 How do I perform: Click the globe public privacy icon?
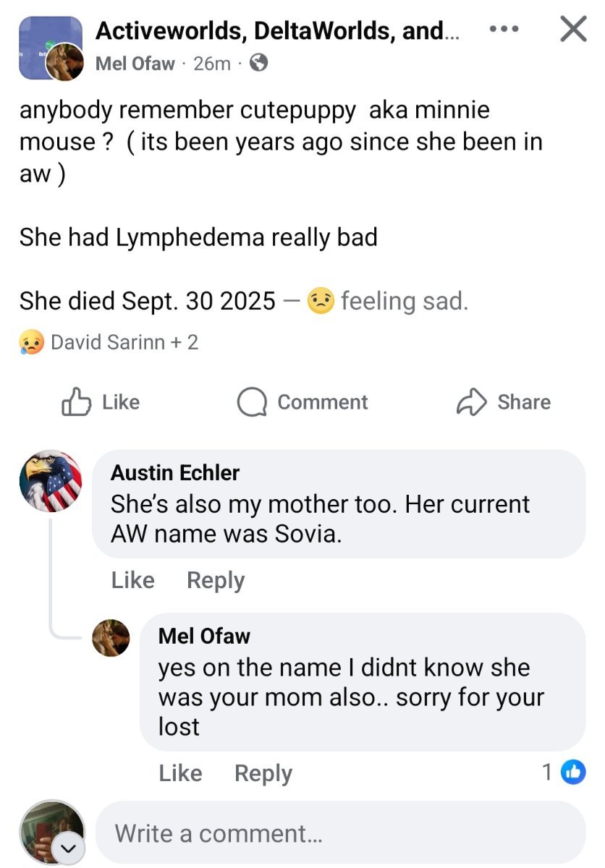258,64
